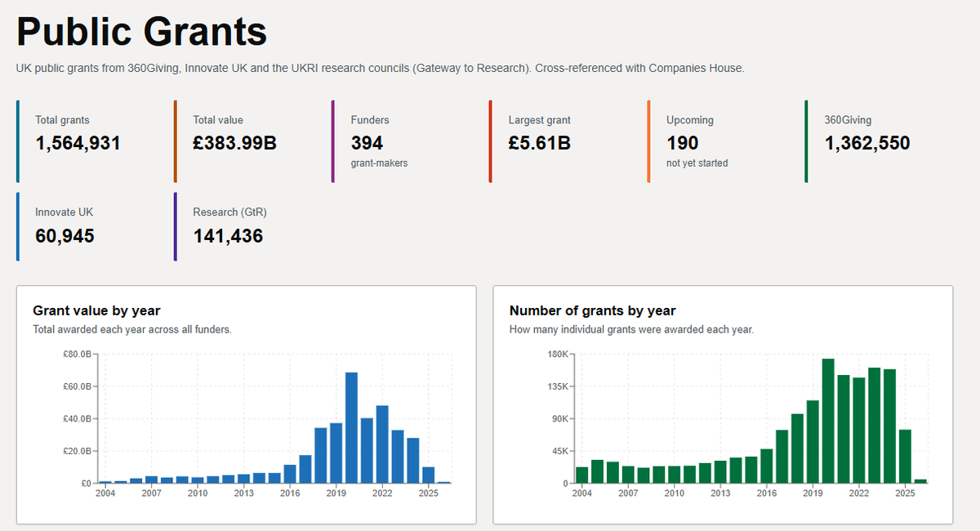Select the Funders card showing 394
The height and width of the screenshot is (531, 980).
(x=403, y=141)
